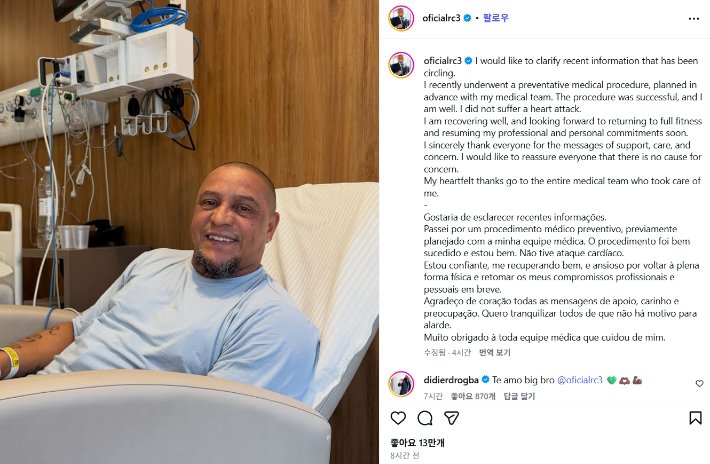Open oficialrc3 username in the caption

pos(442,60)
